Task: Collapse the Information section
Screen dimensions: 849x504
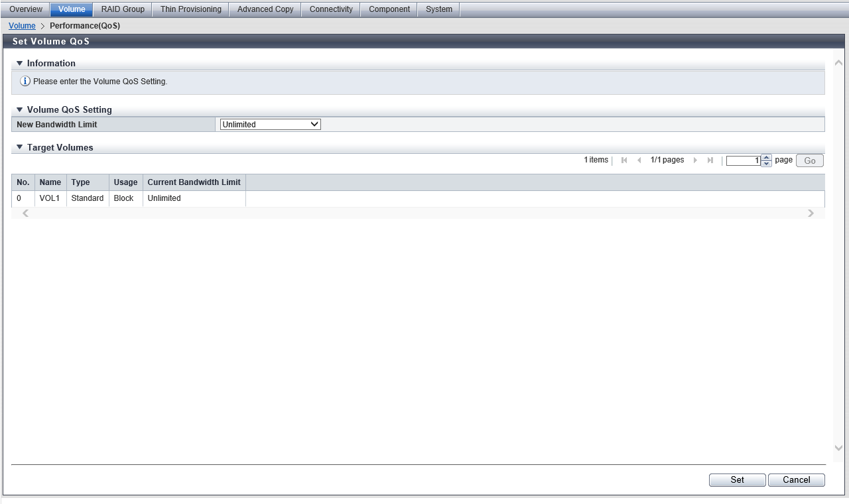Action: point(20,64)
